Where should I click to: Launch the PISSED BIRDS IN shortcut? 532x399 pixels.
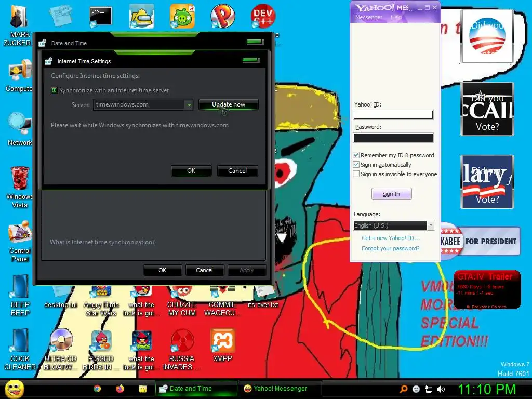tap(101, 341)
